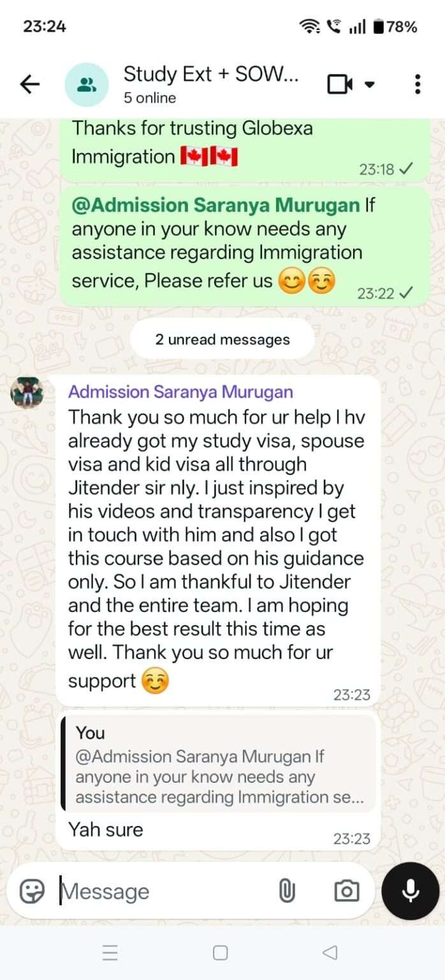Tap the green @Admission Saranya Murugan mention
The image size is (445, 980).
coord(215,205)
